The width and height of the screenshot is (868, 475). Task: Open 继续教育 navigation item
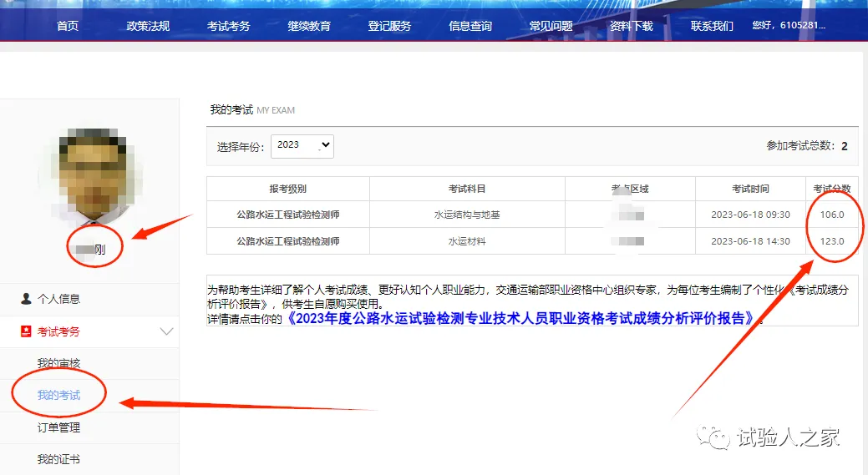click(309, 26)
